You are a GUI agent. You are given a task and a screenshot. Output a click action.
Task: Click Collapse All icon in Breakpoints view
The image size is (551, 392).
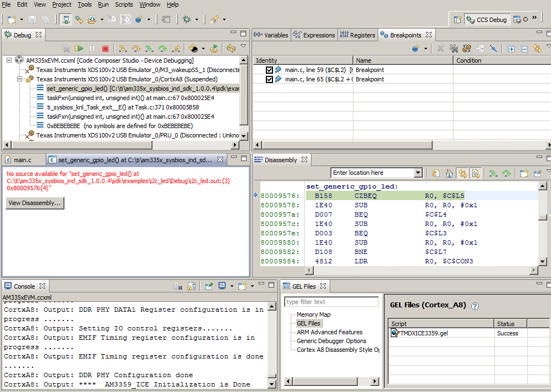tap(524, 49)
